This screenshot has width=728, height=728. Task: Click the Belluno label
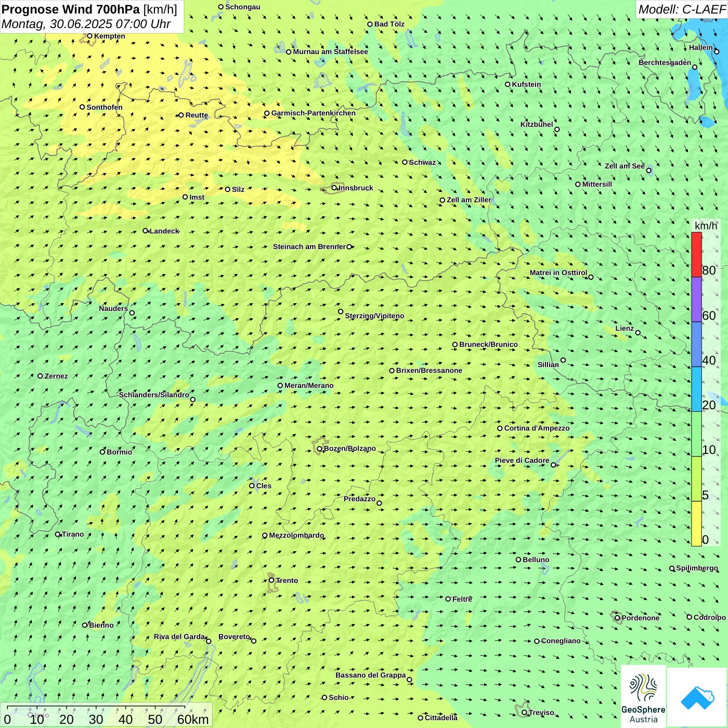tap(536, 560)
